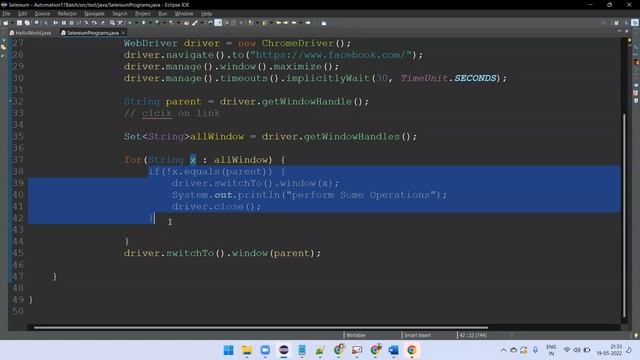The height and width of the screenshot is (360, 640).
Task: Show hidden system tray icons chevron
Action: click(x=503, y=350)
